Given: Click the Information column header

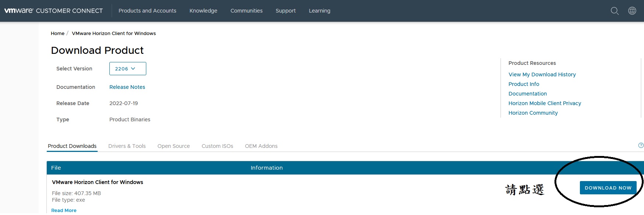Looking at the screenshot, I should point(267,168).
